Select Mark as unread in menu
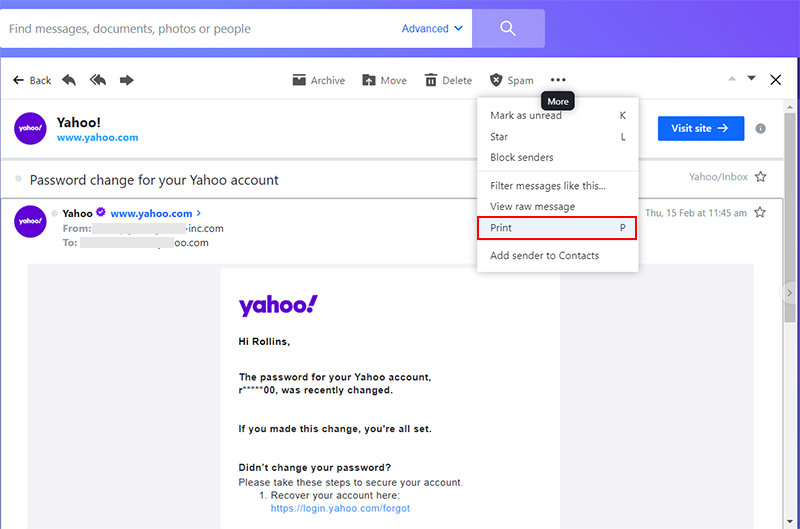 coord(558,116)
